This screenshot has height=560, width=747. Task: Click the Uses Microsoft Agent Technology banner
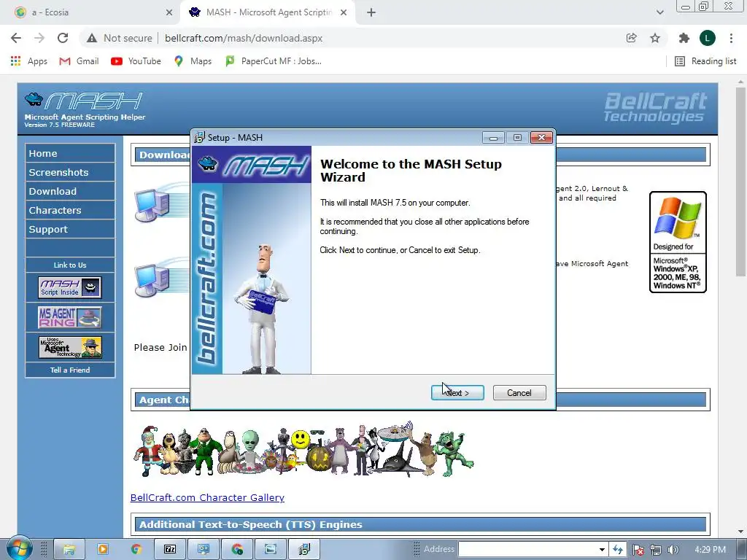(70, 347)
